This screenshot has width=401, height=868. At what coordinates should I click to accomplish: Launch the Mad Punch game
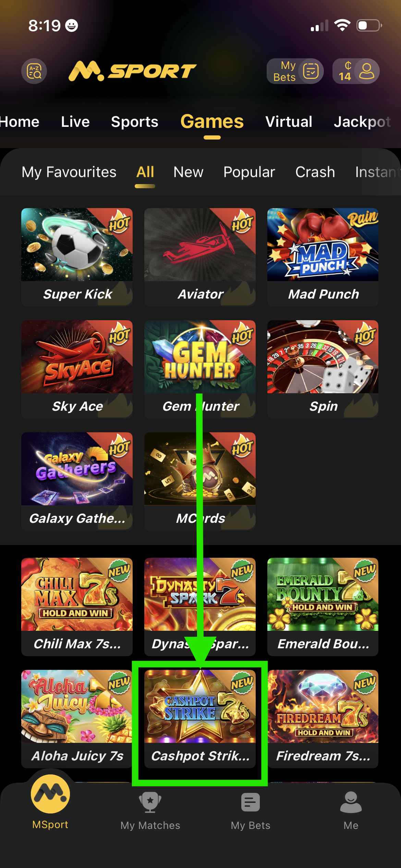pos(323,257)
